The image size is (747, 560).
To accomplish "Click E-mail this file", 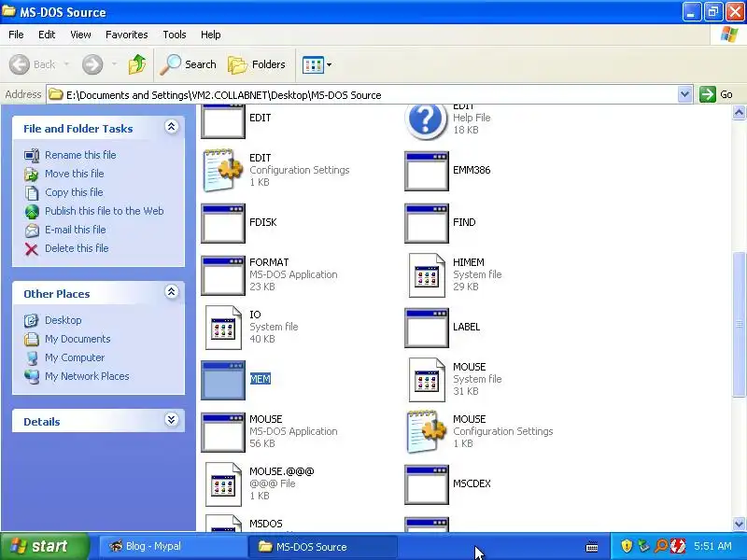I will click(76, 229).
